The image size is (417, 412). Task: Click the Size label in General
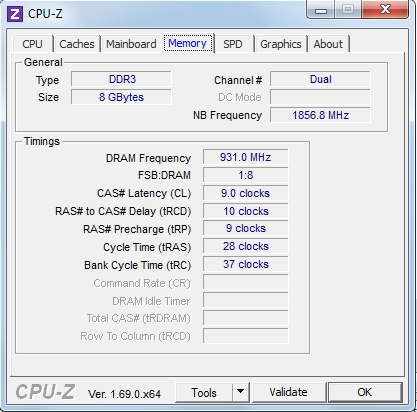pos(48,97)
